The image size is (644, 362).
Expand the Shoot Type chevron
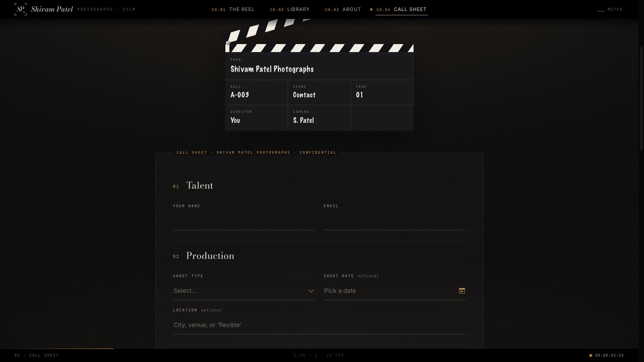311,291
